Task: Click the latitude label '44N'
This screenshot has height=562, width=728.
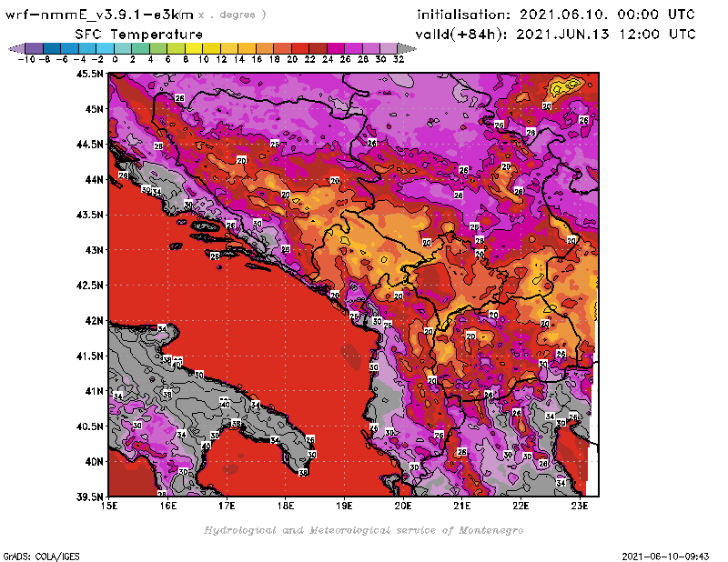Action: click(x=94, y=179)
